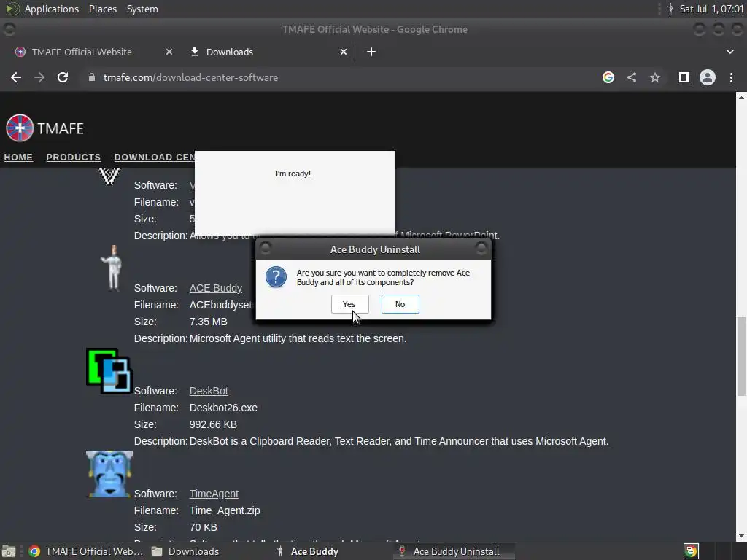Reload the TMAFE page
747x560 pixels.
pyautogui.click(x=63, y=77)
